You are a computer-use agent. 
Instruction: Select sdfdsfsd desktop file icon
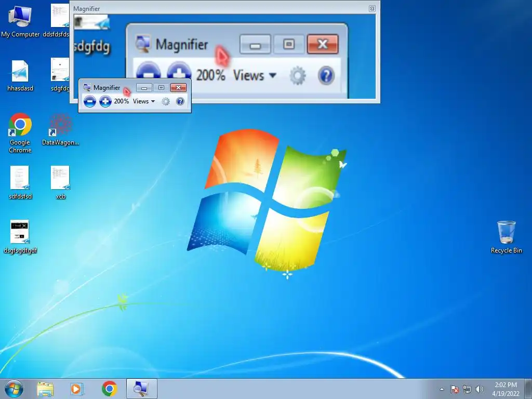click(x=20, y=182)
